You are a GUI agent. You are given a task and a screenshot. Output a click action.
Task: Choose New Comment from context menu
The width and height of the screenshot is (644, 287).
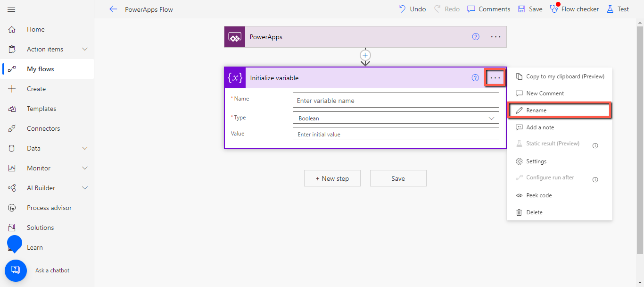point(560,93)
